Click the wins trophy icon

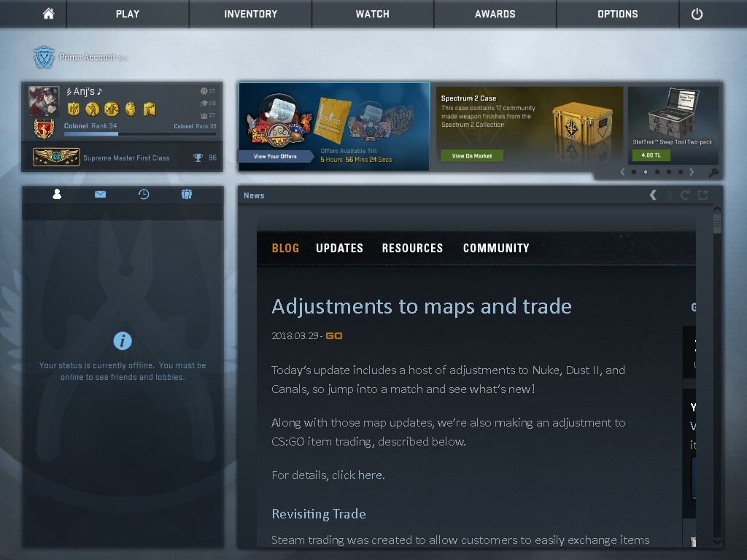tap(198, 157)
